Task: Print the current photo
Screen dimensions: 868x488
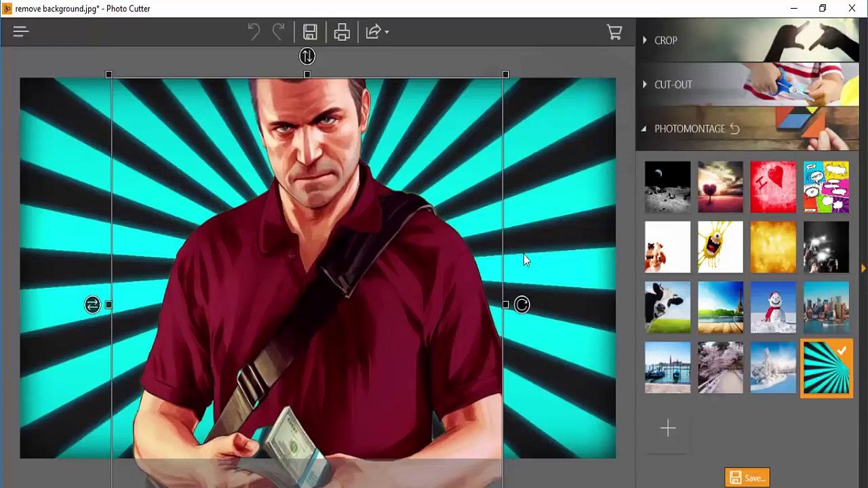Action: (x=342, y=32)
